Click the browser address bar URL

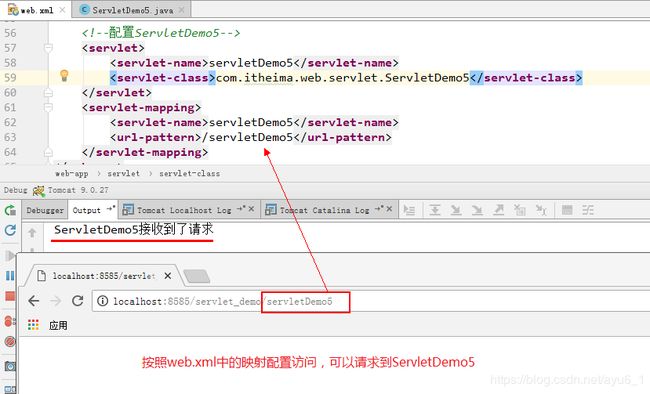[223, 302]
